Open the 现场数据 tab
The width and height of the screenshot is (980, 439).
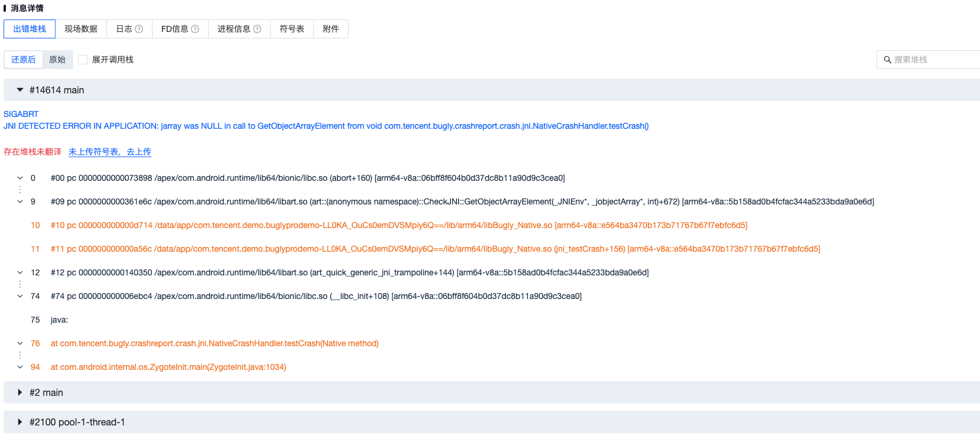81,29
